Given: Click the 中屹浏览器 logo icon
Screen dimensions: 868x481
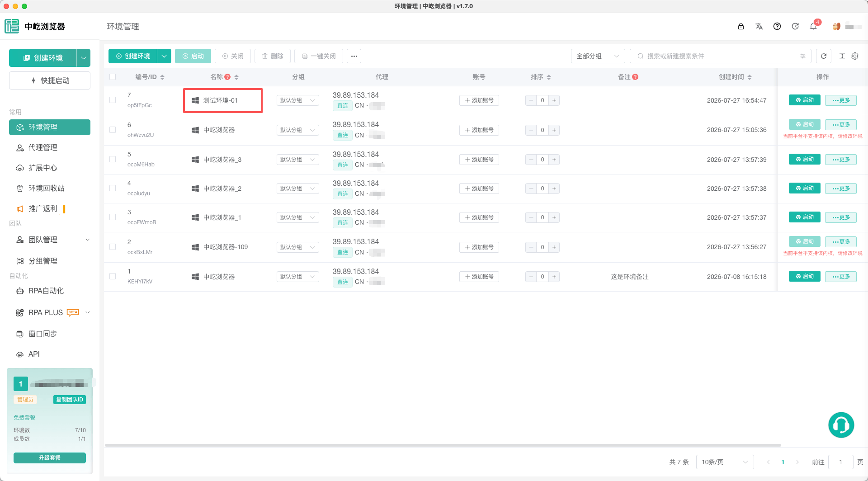Looking at the screenshot, I should pyautogui.click(x=12, y=26).
